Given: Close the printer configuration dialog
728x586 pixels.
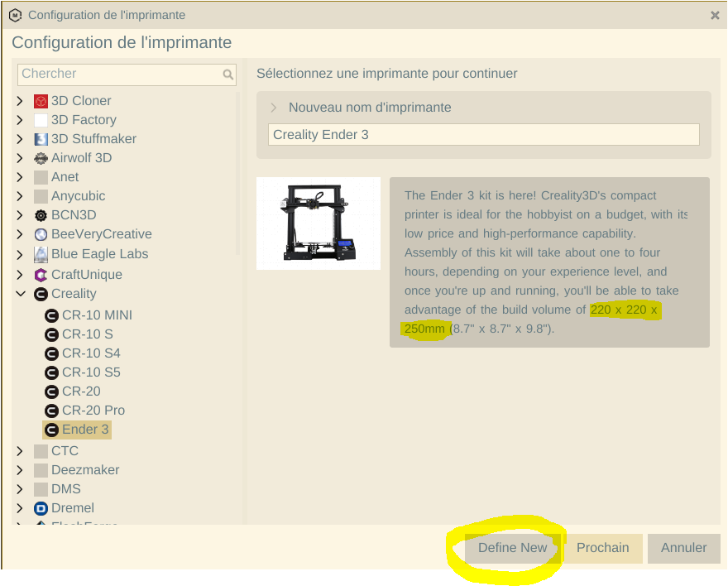Looking at the screenshot, I should [x=715, y=16].
